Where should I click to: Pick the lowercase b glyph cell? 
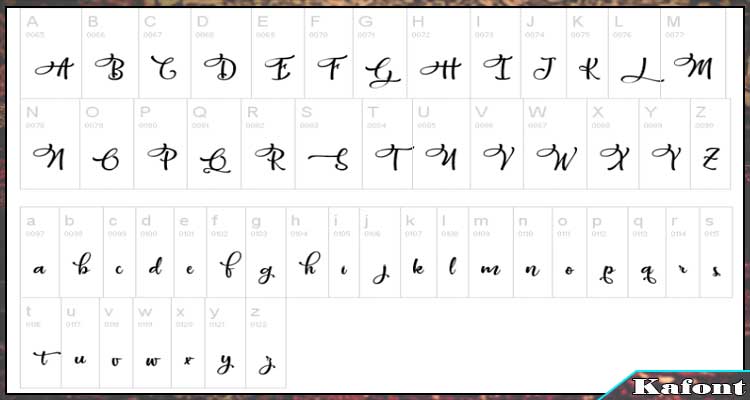[81, 252]
